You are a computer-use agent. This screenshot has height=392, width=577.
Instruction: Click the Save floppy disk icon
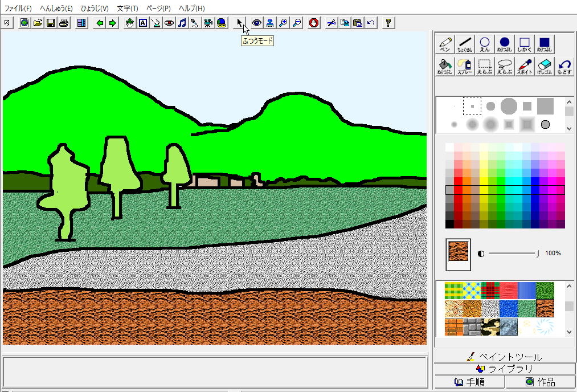[51, 23]
